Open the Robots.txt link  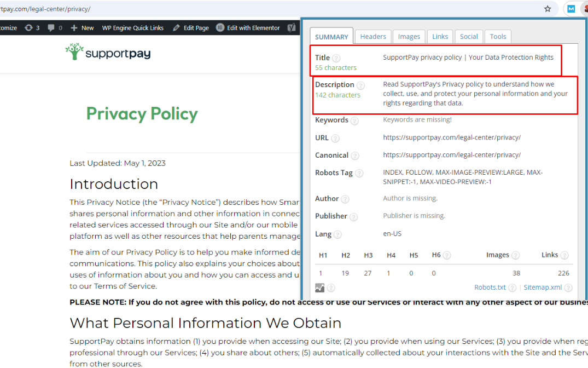point(490,287)
